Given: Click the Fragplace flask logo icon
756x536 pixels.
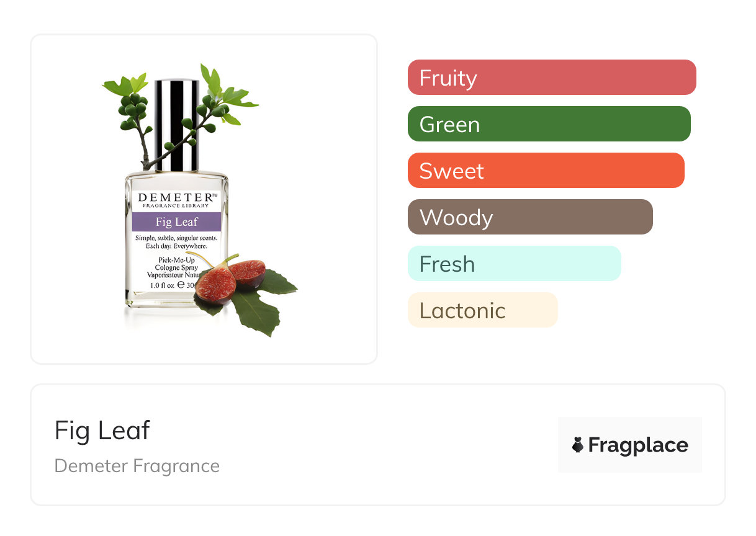Looking at the screenshot, I should 578,445.
